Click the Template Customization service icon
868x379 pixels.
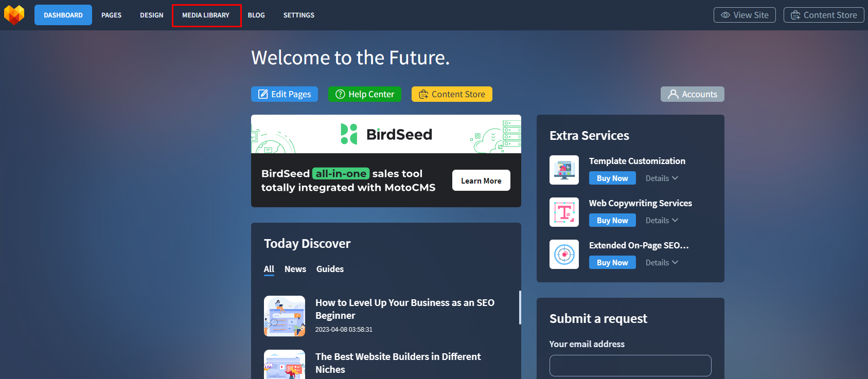(564, 170)
